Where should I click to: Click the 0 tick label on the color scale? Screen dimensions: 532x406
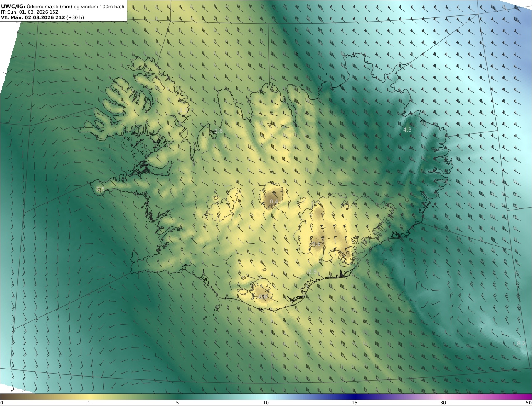[x=2, y=403]
